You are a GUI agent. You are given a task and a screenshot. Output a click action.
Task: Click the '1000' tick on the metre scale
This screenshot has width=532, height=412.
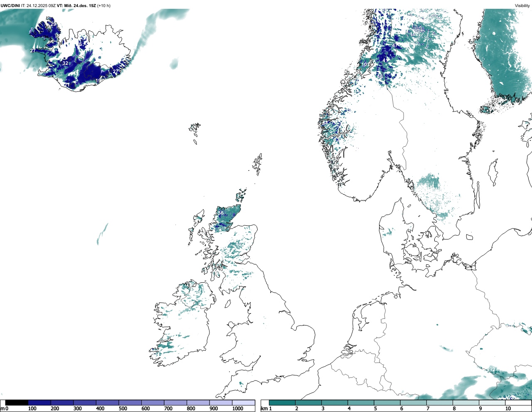[237, 409]
